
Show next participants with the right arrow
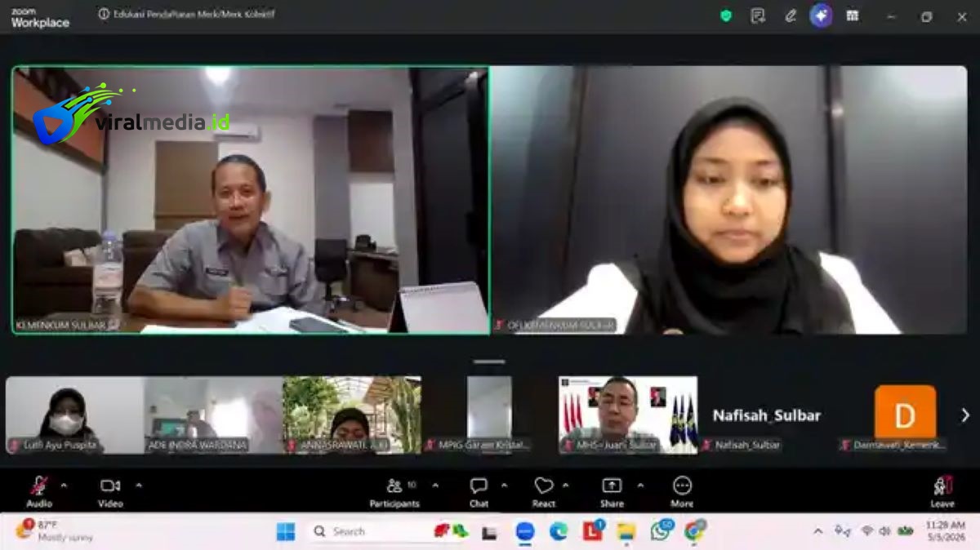[x=965, y=415]
